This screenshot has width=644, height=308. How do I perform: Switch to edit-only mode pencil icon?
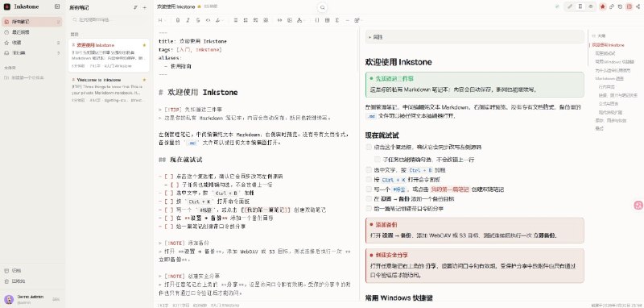570,6
